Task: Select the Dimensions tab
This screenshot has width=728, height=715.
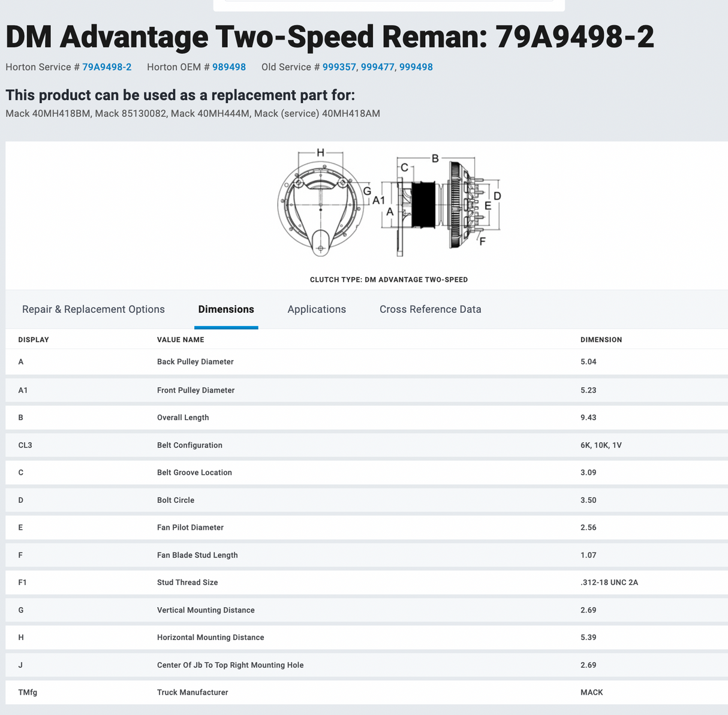Action: (226, 309)
